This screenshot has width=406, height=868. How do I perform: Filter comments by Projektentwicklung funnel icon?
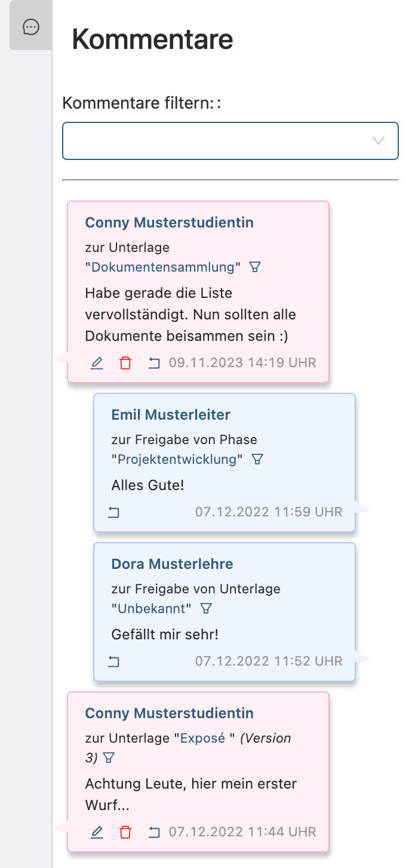click(x=257, y=459)
